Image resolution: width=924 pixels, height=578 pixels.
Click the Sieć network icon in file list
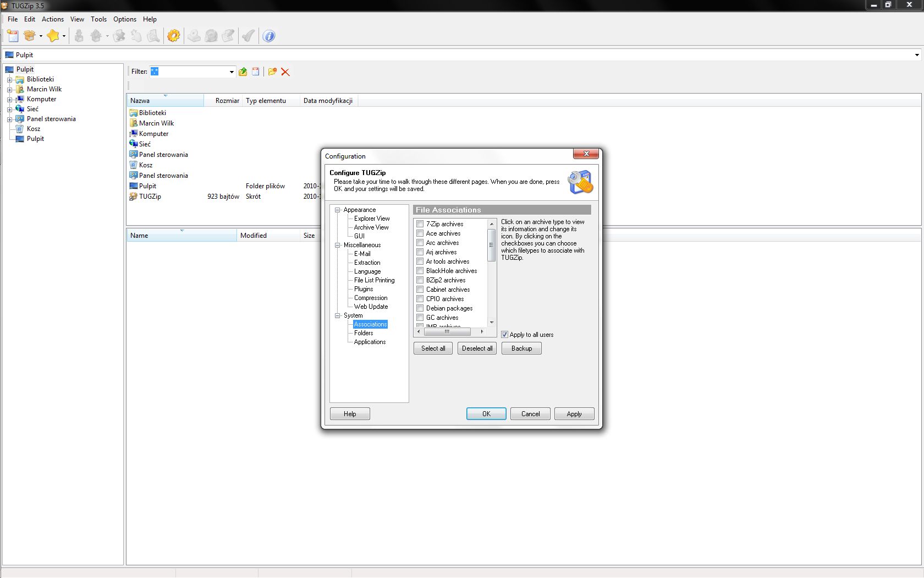click(134, 144)
